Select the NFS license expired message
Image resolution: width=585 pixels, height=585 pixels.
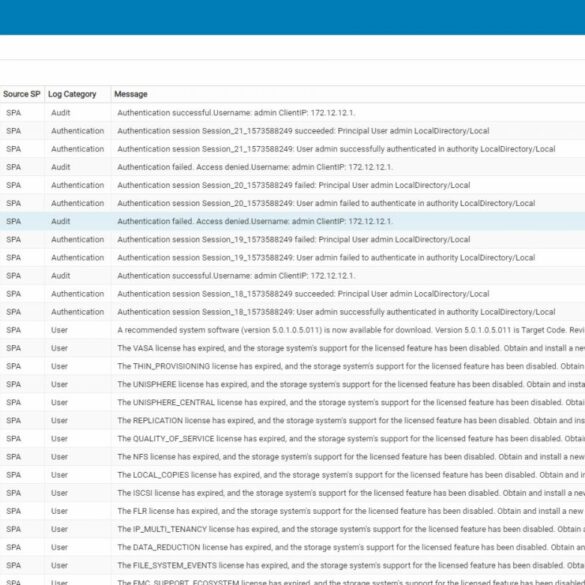click(351, 457)
